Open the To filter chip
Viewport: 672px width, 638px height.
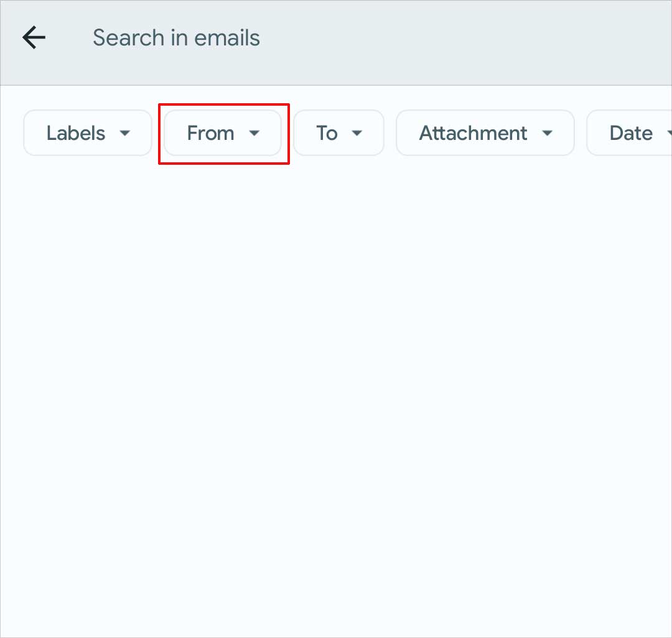click(x=338, y=132)
